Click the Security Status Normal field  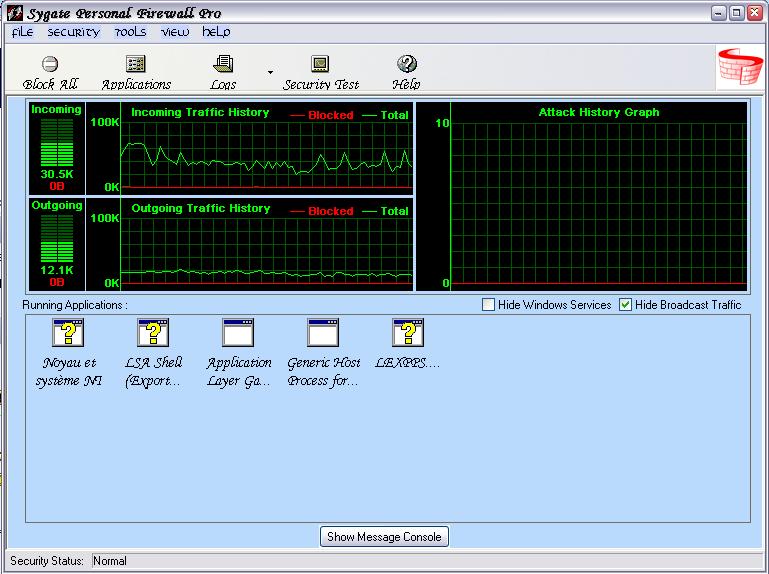427,561
